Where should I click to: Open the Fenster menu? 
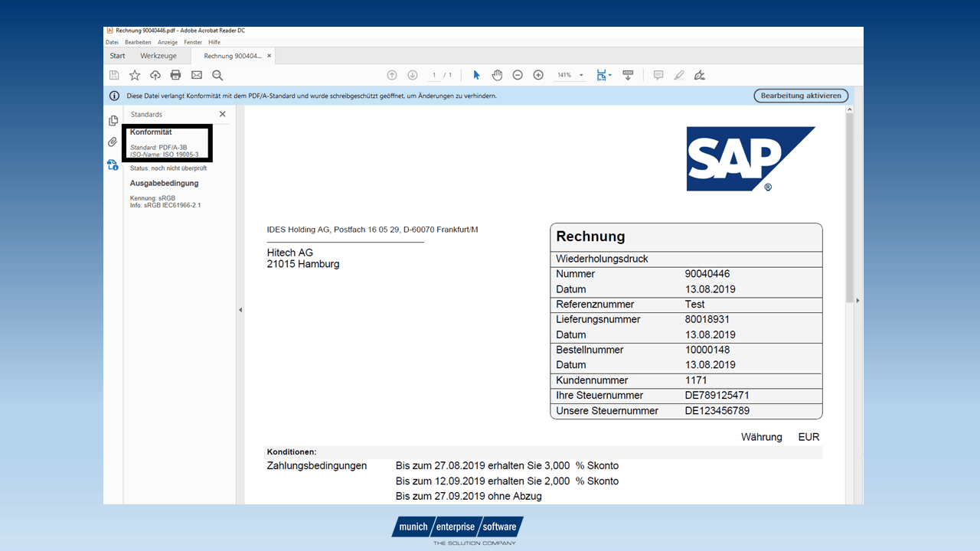point(193,42)
